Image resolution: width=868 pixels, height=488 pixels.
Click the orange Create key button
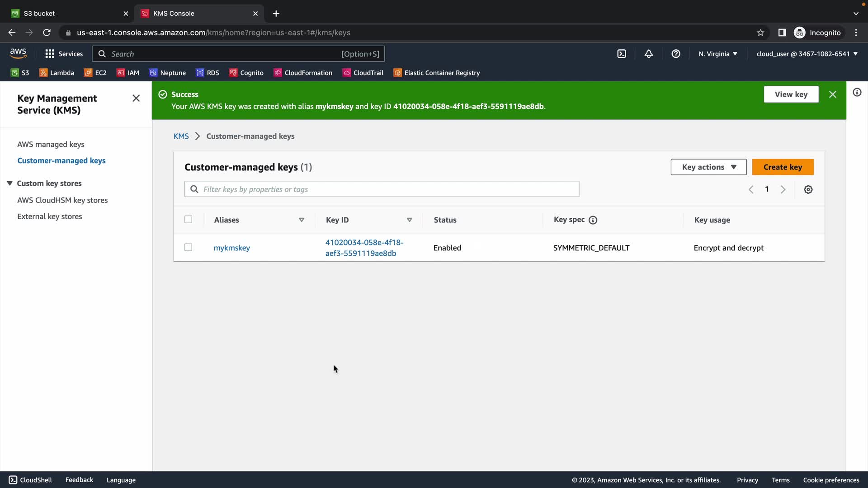(783, 167)
